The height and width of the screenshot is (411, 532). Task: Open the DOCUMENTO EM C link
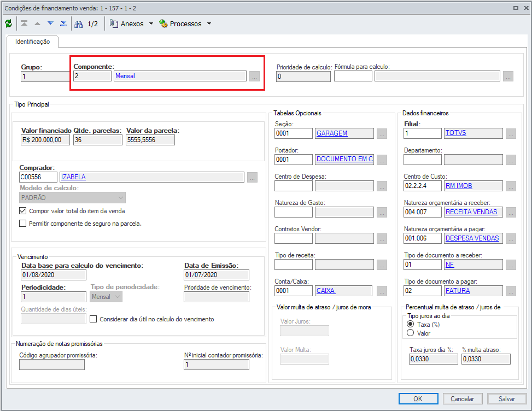point(344,158)
